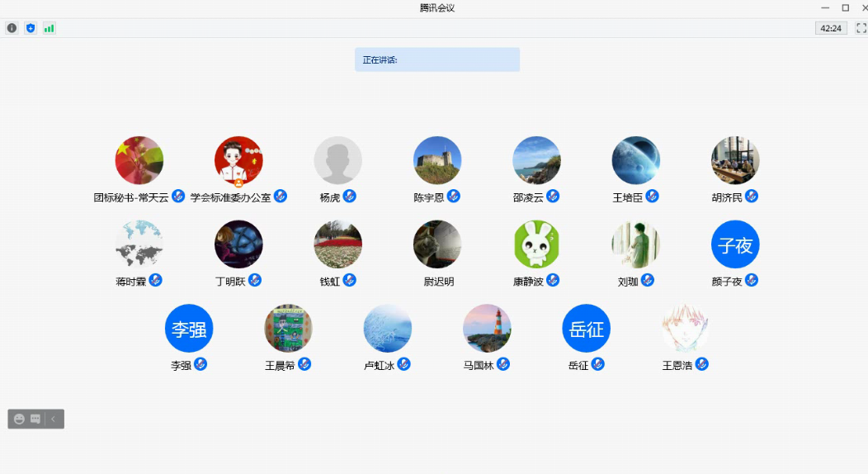
Task: Toggle the mic status icon next to 岳征
Action: pyautogui.click(x=598, y=364)
